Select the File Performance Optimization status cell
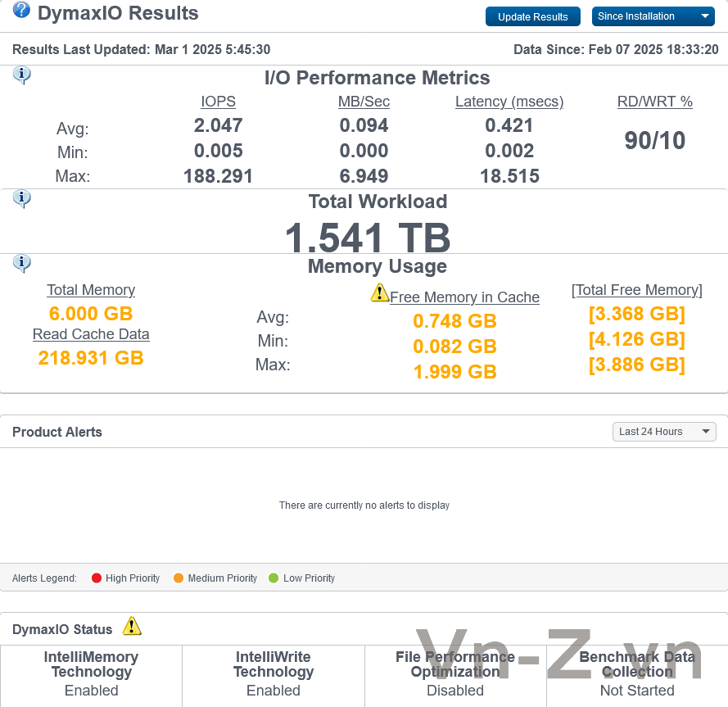The height and width of the screenshot is (707, 728). [x=455, y=676]
